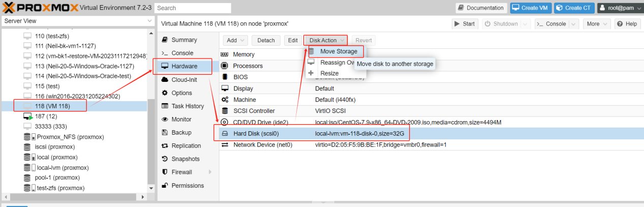Select the Memory hardware row
644x207 pixels.
point(431,54)
